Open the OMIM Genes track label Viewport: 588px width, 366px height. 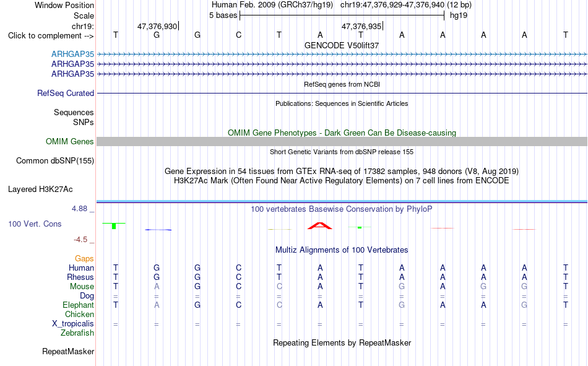70,142
